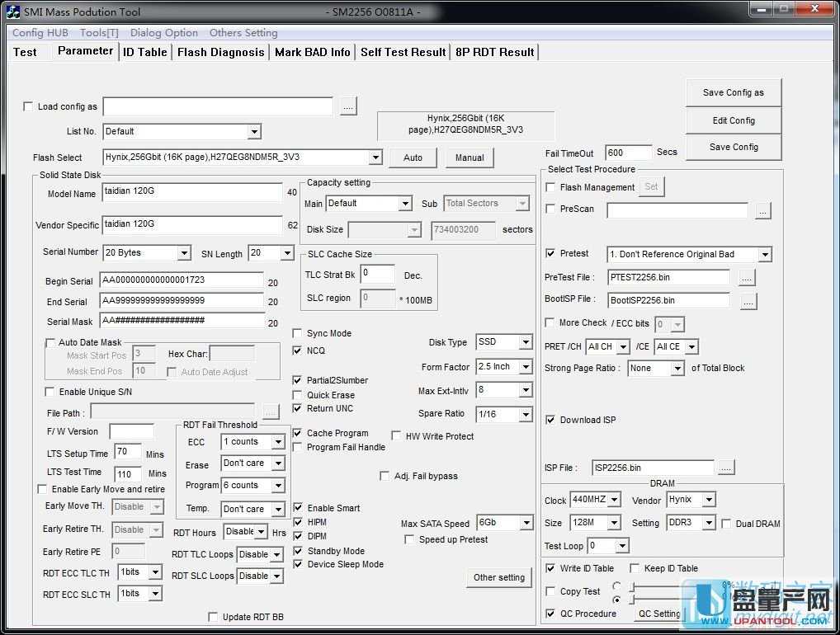Switch to the Flash Diagnosis tab

(x=220, y=52)
